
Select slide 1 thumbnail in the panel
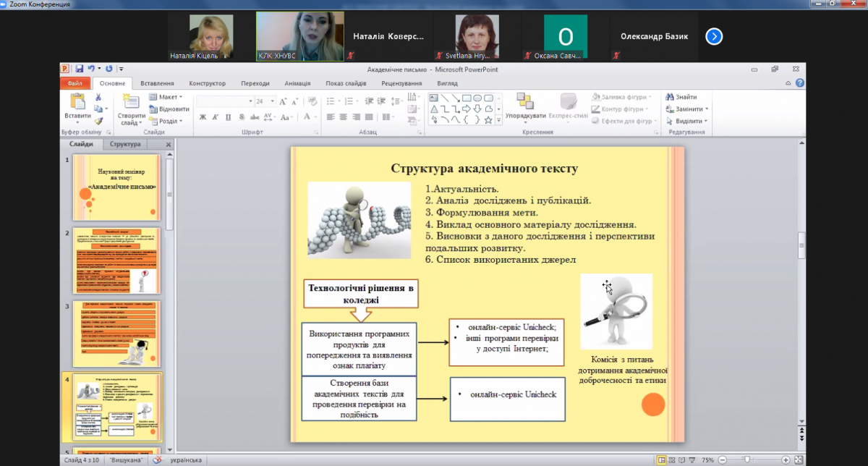pyautogui.click(x=116, y=187)
